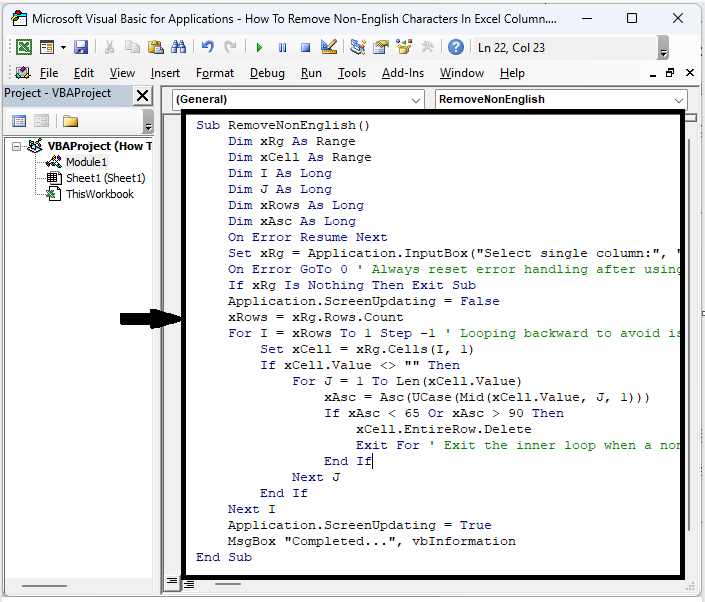Click line 'xCell.EntireRow.Delete'
The width and height of the screenshot is (705, 602).
click(443, 429)
